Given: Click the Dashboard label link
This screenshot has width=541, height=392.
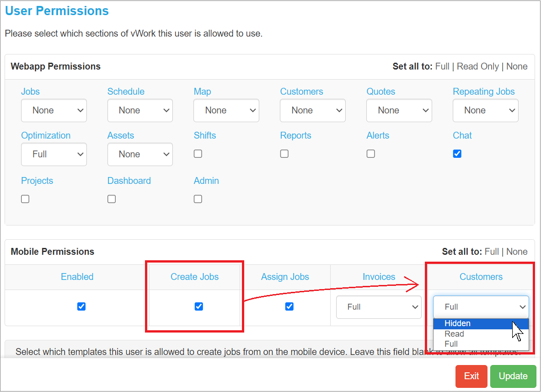Looking at the screenshot, I should coord(129,181).
